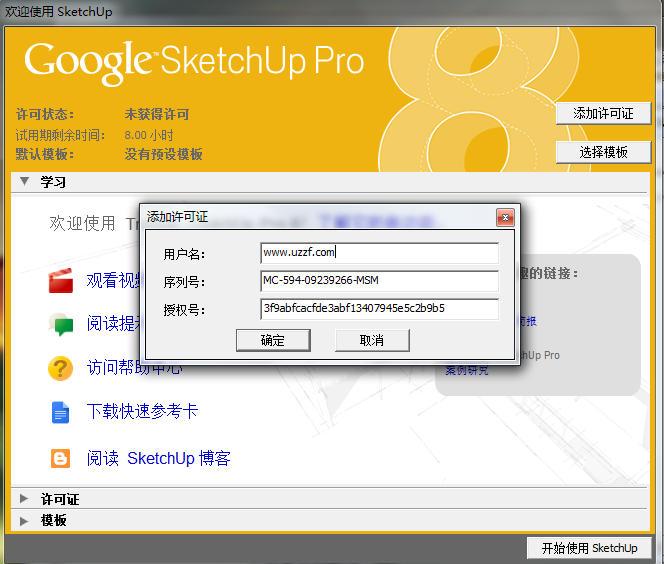Close the 添加许可证 dialog
The height and width of the screenshot is (564, 664).
coord(505,218)
